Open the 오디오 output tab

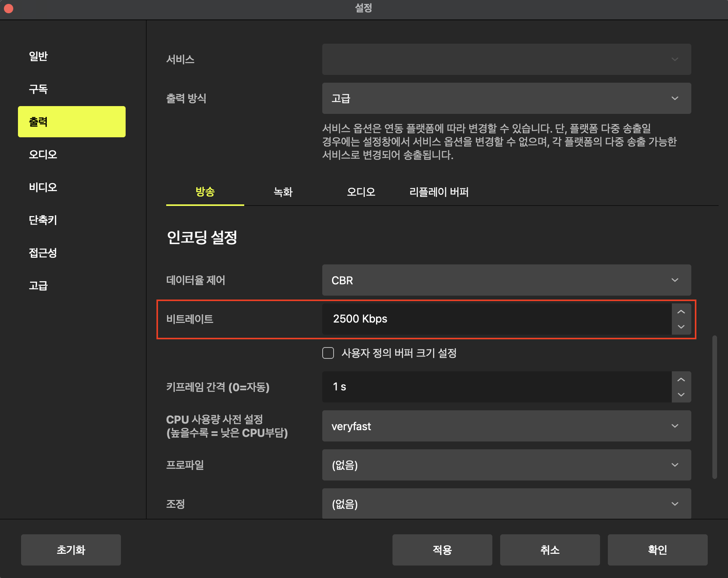(x=361, y=192)
